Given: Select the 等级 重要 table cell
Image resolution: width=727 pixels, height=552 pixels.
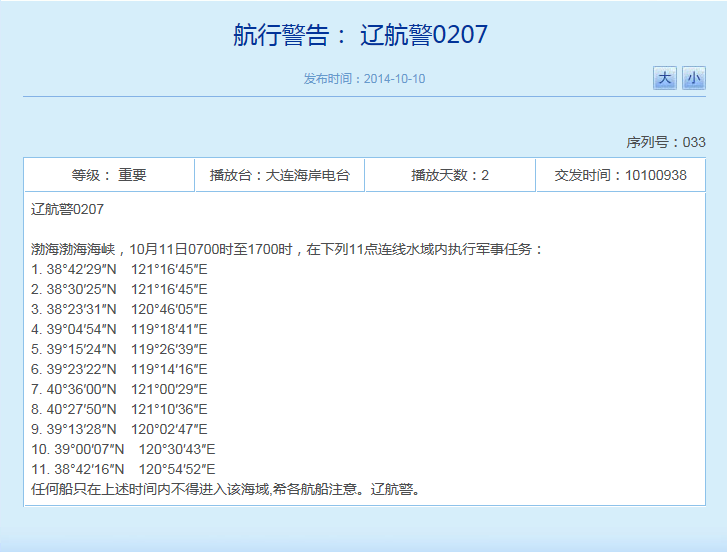Looking at the screenshot, I should 109,175.
